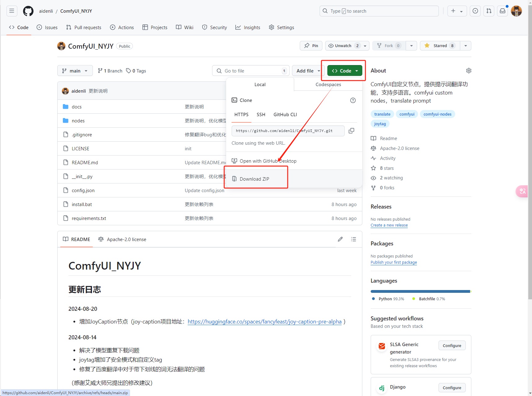
Task: Click the Fork button
Action: click(x=389, y=46)
